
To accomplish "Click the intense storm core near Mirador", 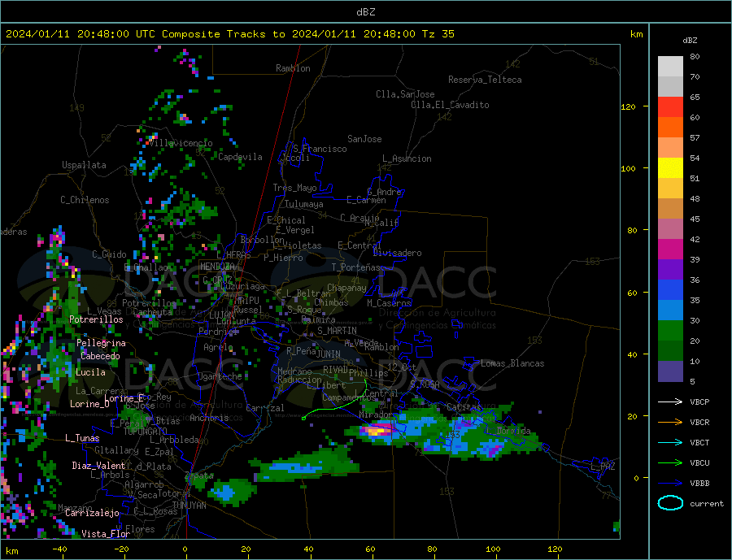I will [377, 430].
